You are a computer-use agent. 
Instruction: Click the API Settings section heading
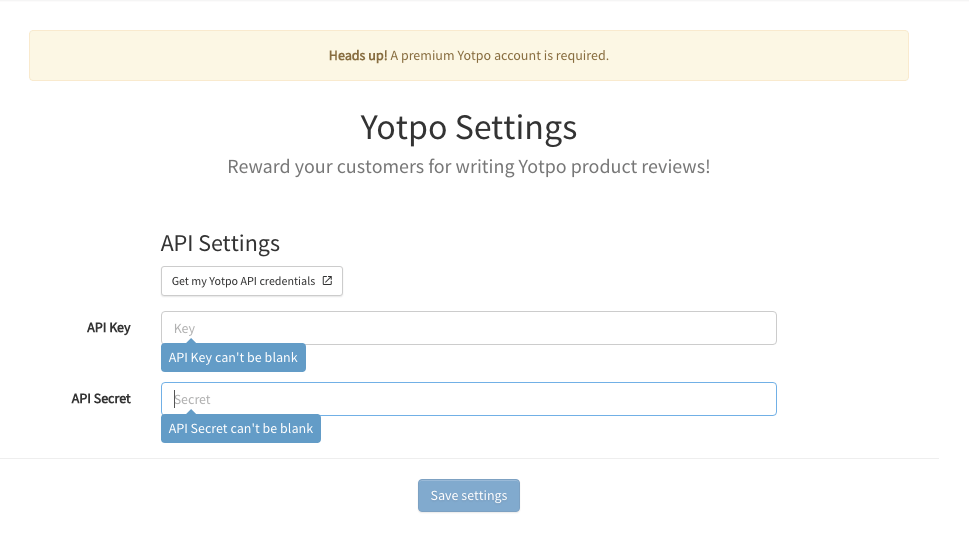(220, 243)
